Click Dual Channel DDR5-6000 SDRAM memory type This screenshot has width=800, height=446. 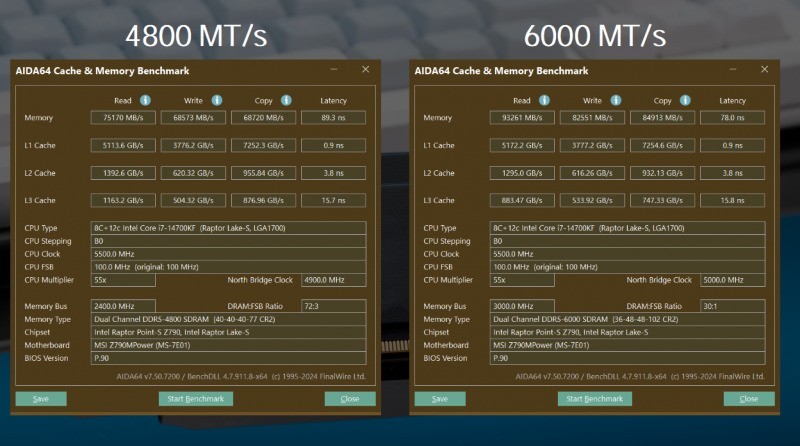point(627,319)
